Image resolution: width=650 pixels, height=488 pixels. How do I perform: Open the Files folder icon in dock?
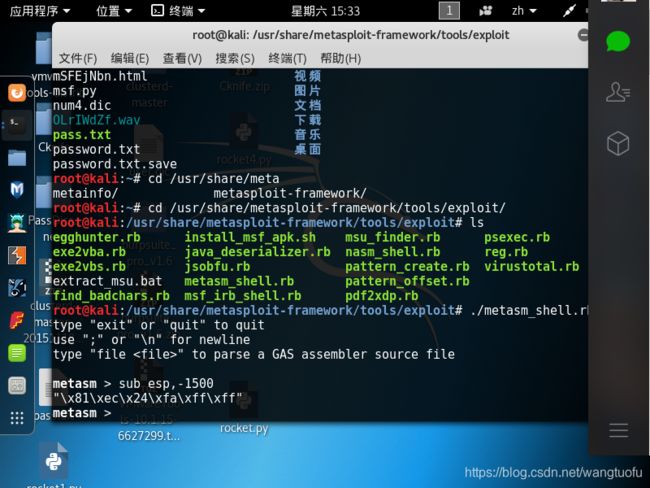coord(17,158)
